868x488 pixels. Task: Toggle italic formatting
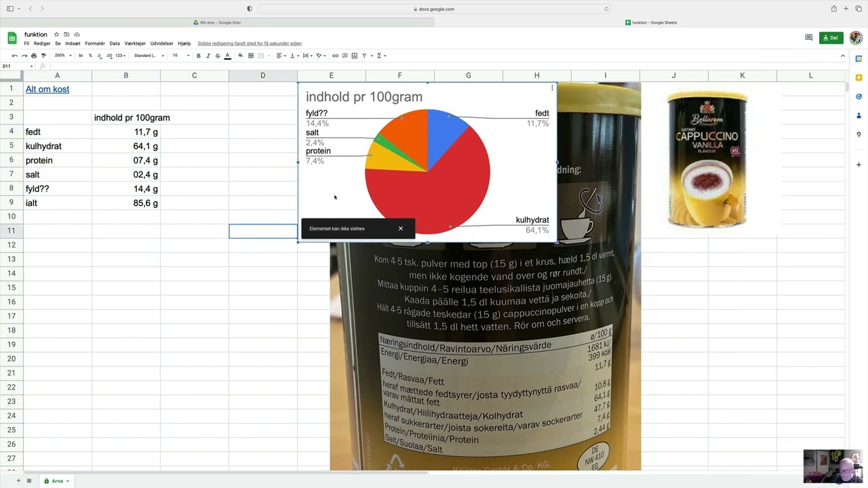pos(208,56)
